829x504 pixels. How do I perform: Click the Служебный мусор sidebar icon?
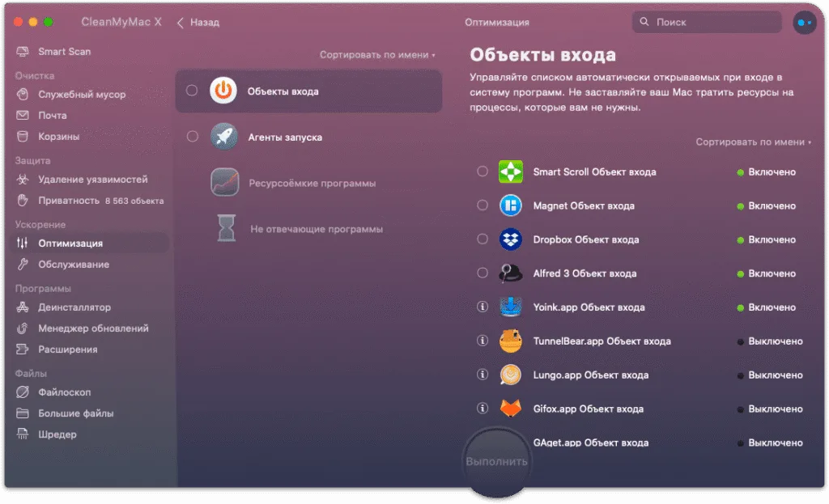point(22,95)
